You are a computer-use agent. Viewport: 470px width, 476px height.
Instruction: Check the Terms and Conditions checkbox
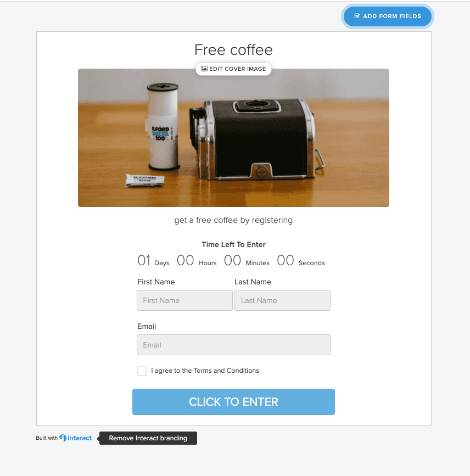pyautogui.click(x=142, y=371)
